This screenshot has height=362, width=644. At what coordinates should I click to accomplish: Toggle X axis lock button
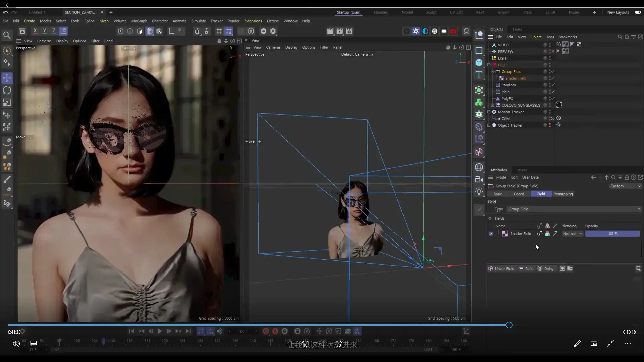click(35, 31)
